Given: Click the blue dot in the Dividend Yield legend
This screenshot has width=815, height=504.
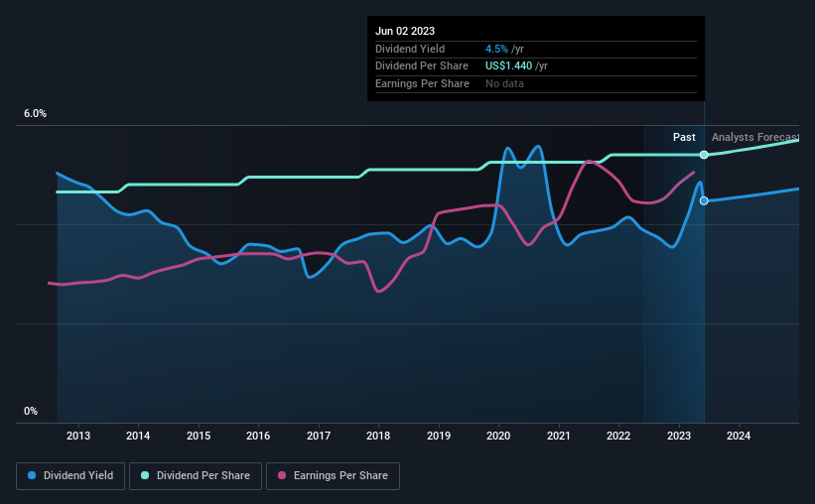Looking at the screenshot, I should tap(32, 476).
